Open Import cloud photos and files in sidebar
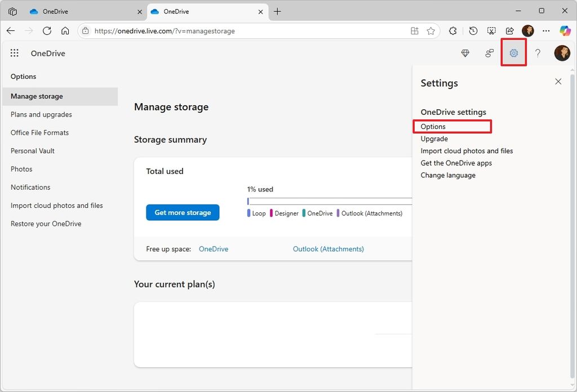The height and width of the screenshot is (392, 577). tap(57, 206)
